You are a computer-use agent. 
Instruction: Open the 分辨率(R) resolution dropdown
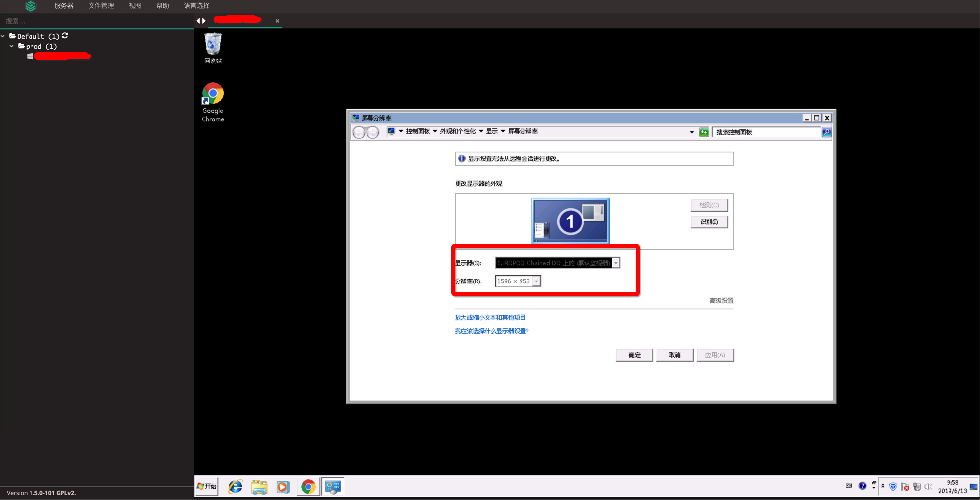(x=536, y=281)
